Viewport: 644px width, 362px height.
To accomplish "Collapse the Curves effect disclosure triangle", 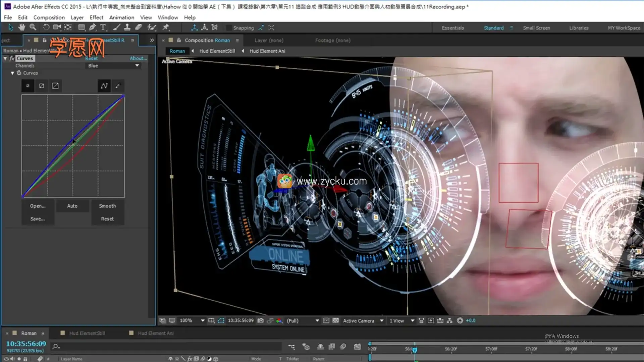I will 5,58.
